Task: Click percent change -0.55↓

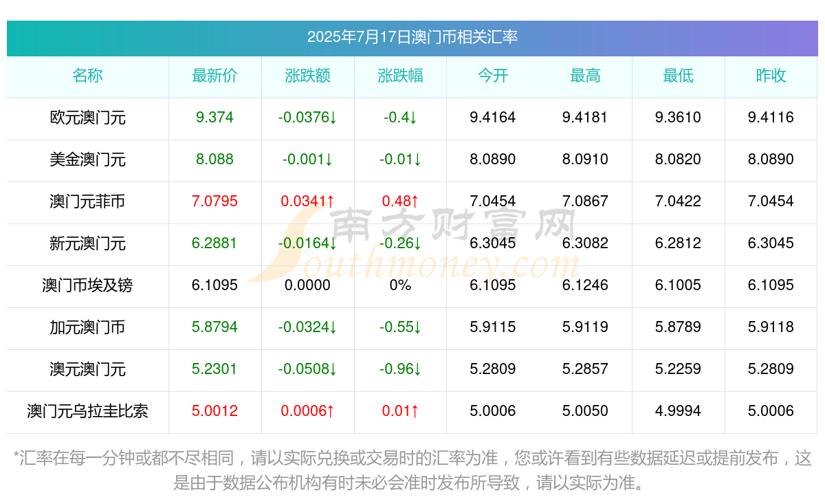Action: [x=401, y=327]
